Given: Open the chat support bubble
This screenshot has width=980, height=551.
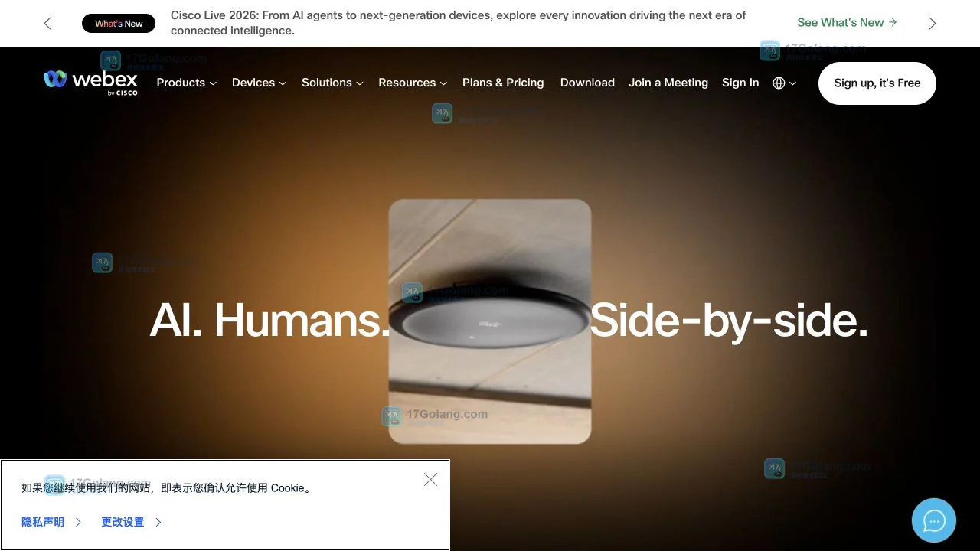Looking at the screenshot, I should click(x=934, y=520).
